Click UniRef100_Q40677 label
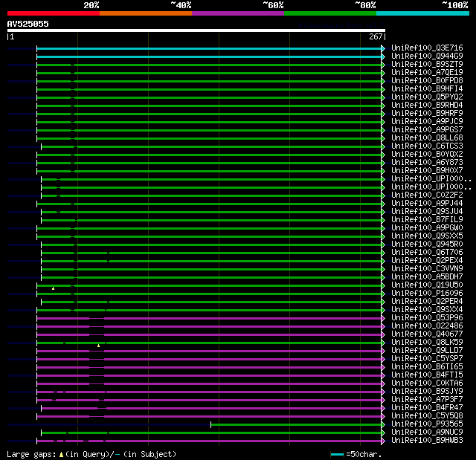 [x=427, y=334]
